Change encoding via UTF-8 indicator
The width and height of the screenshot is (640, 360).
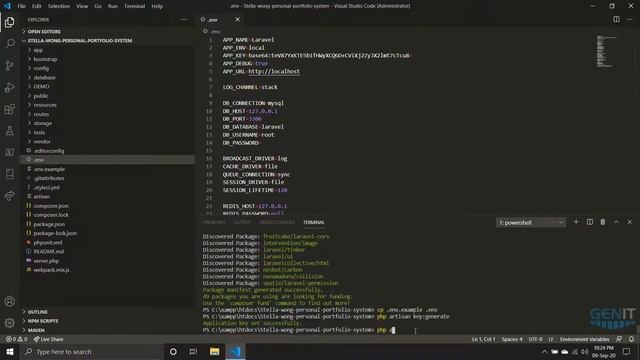point(536,339)
